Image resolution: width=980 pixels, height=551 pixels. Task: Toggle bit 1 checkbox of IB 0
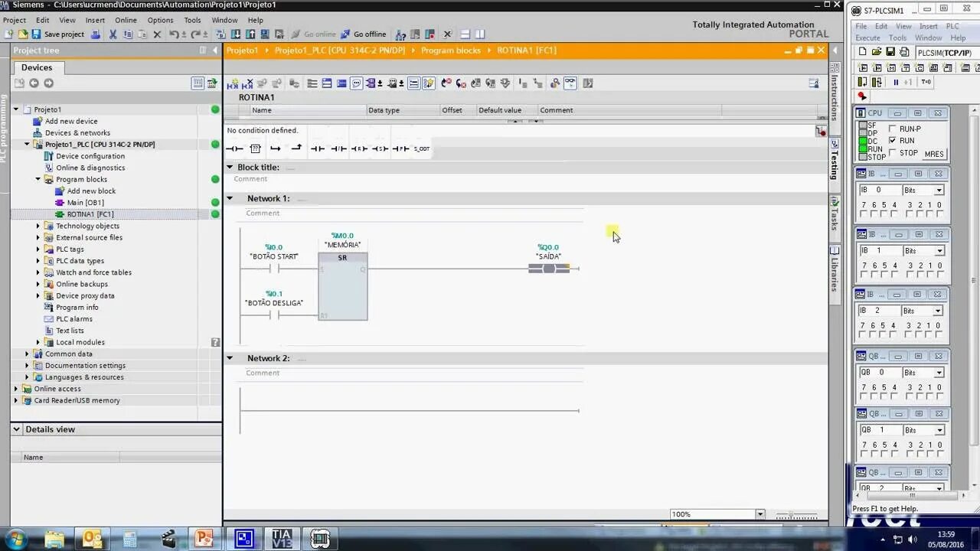(x=929, y=214)
